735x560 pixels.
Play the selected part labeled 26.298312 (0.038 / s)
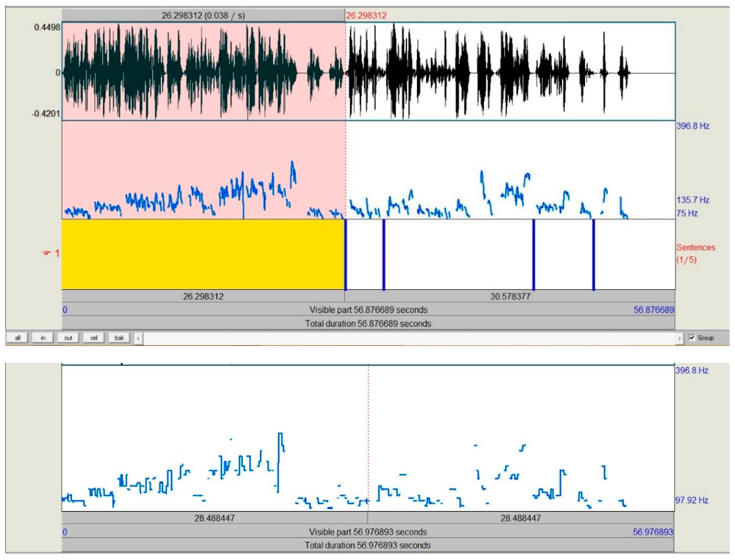pos(203,16)
